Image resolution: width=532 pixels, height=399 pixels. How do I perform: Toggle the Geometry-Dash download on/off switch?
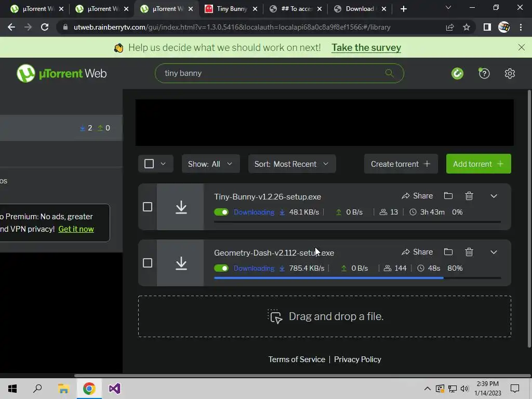click(x=221, y=268)
